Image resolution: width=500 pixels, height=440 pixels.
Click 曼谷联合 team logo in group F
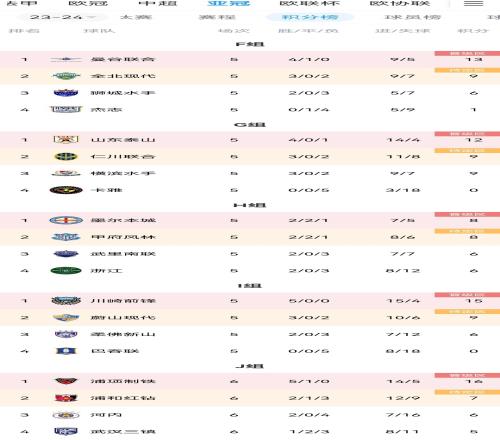(x=66, y=60)
